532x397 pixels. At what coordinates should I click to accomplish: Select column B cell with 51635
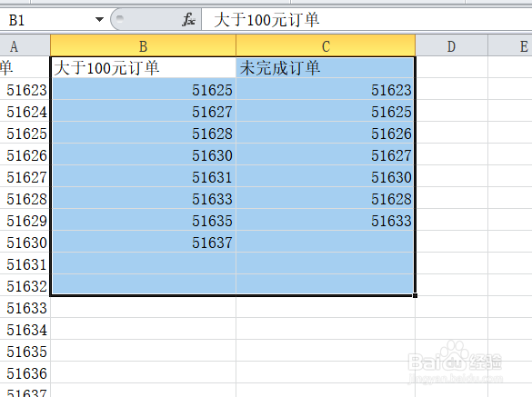(x=143, y=220)
